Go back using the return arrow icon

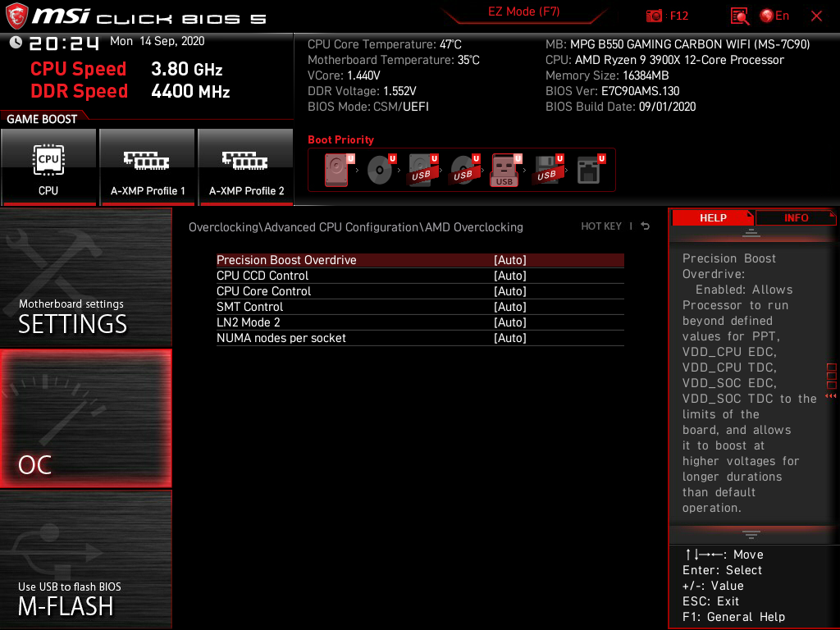[646, 226]
